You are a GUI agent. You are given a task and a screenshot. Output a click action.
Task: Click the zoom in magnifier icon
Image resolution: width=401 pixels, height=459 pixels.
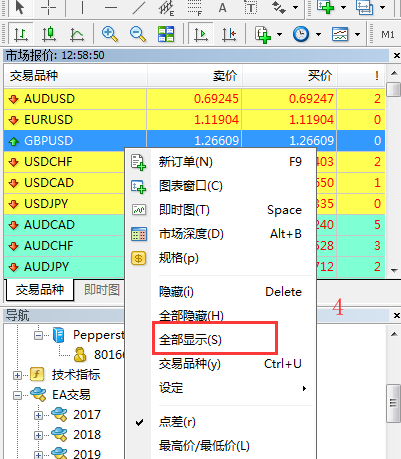tap(110, 34)
